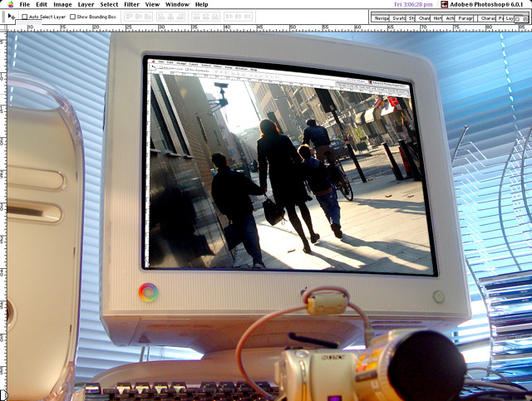The image size is (532, 401).
Task: Click the Move tool icon in options bar
Action: tap(12, 17)
